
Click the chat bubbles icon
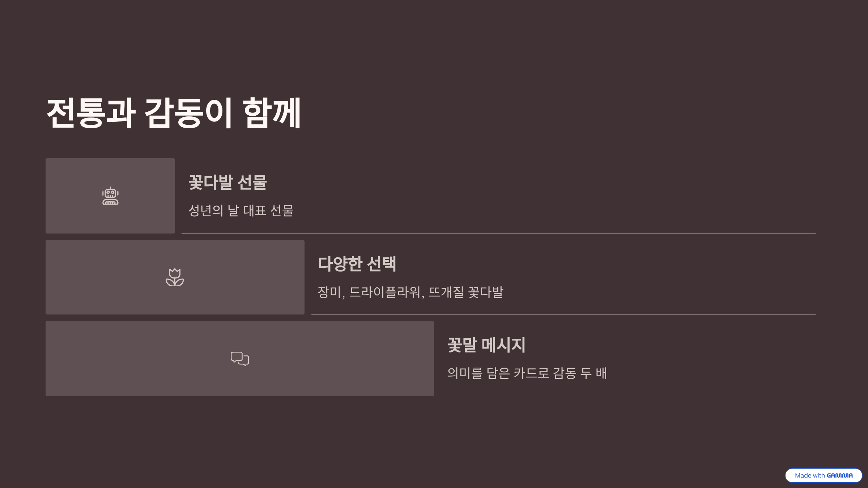(240, 359)
